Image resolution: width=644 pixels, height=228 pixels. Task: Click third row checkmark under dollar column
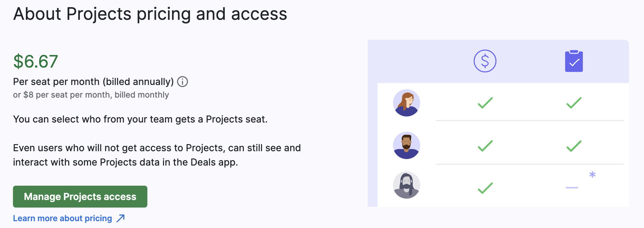[x=485, y=188]
